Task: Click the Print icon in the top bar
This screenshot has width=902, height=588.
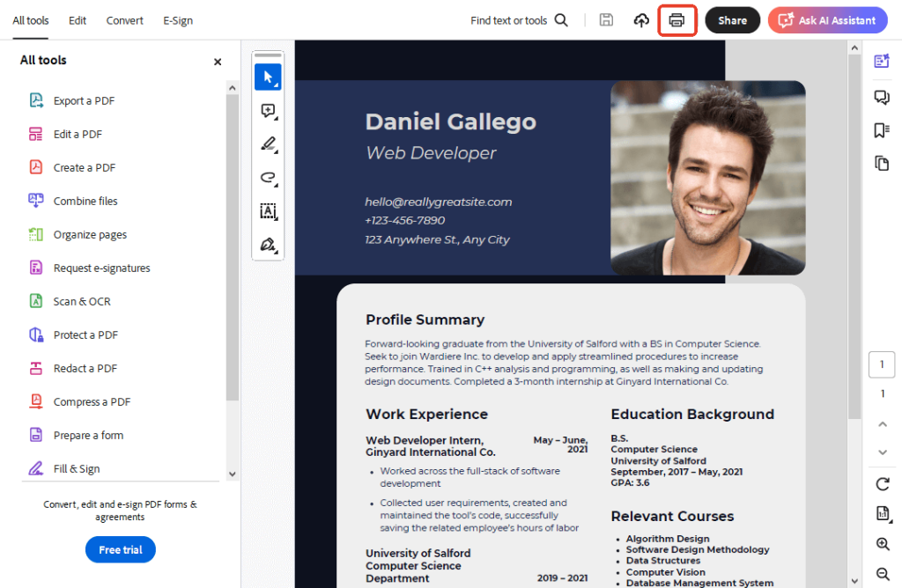Action: point(676,20)
